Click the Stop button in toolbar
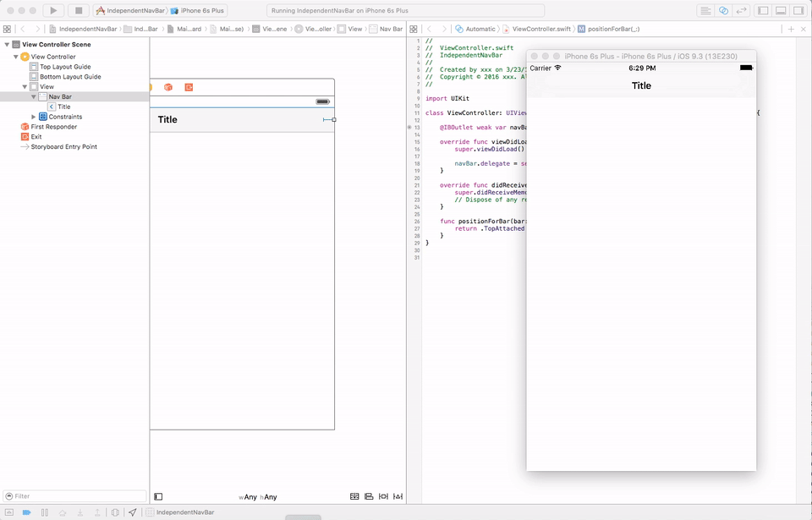The height and width of the screenshot is (520, 812). (79, 10)
